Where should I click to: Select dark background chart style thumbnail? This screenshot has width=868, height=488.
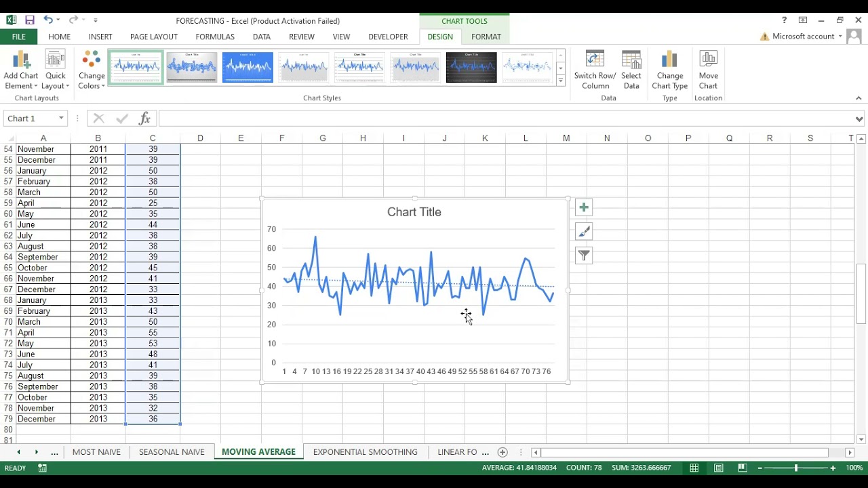[471, 67]
